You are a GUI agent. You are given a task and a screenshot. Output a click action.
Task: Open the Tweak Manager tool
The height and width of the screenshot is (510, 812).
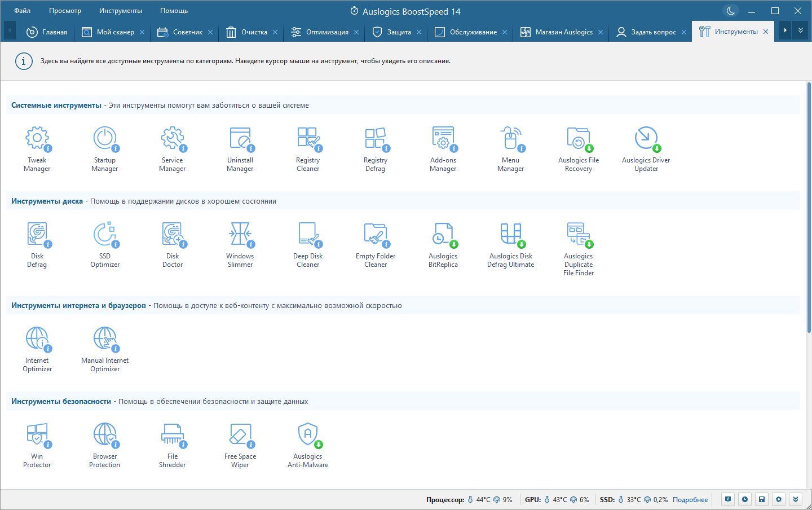[x=37, y=149]
